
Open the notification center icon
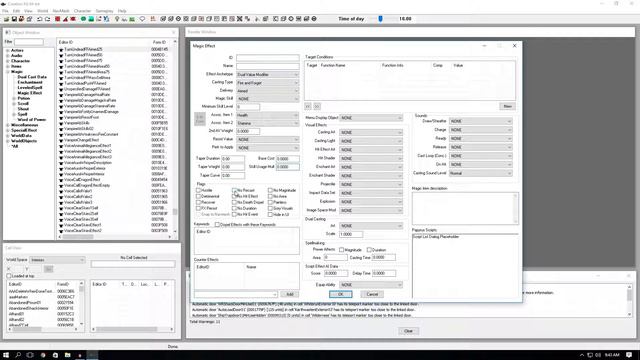point(629,355)
